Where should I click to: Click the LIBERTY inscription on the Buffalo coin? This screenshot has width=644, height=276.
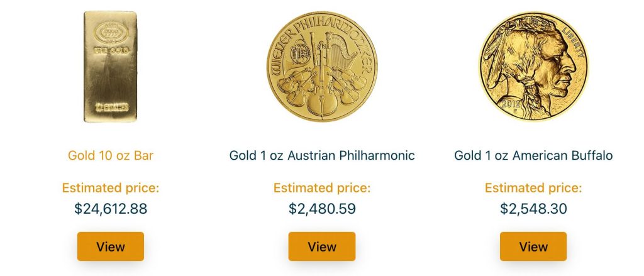tap(572, 40)
